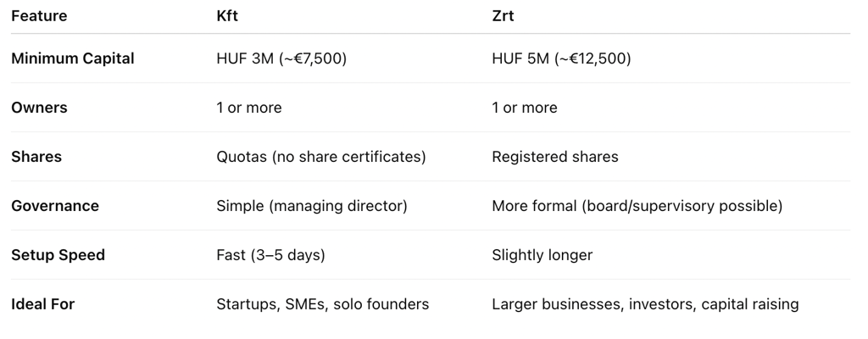868x339 pixels.
Task: Click the Feature column header
Action: tap(39, 16)
